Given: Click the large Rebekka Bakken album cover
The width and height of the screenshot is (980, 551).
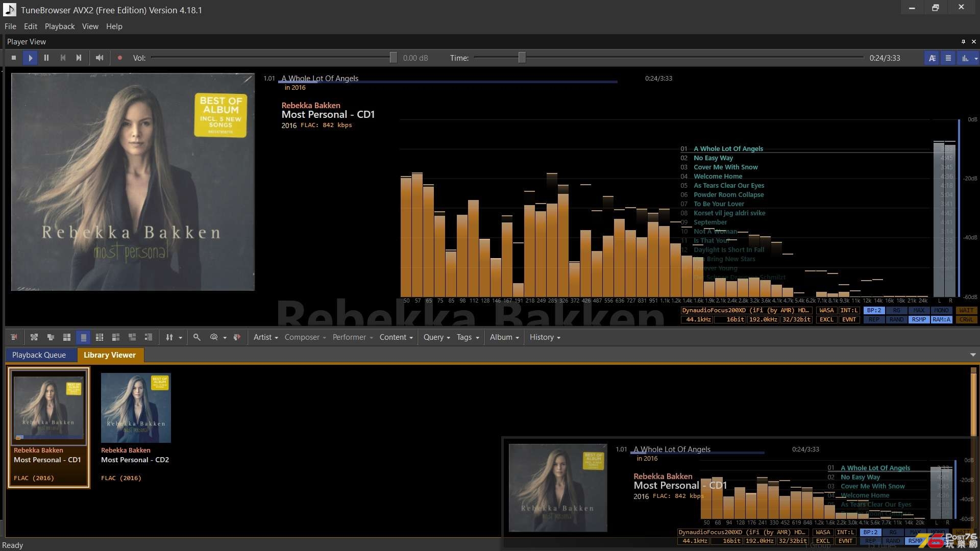Looking at the screenshot, I should pos(133,182).
